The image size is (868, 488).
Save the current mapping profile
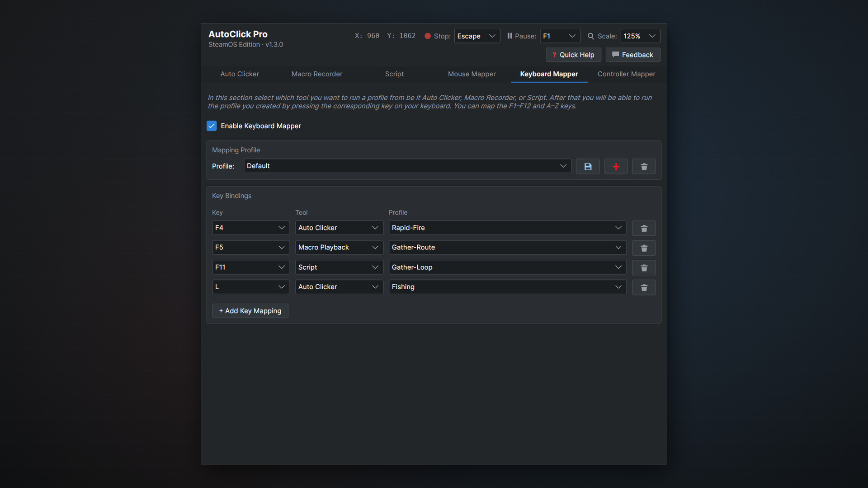[x=588, y=166]
